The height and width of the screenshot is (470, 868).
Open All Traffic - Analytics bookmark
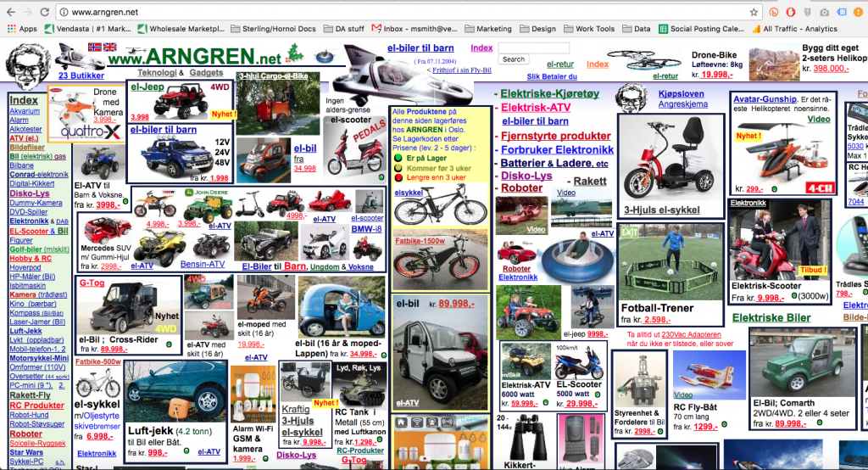coord(794,29)
